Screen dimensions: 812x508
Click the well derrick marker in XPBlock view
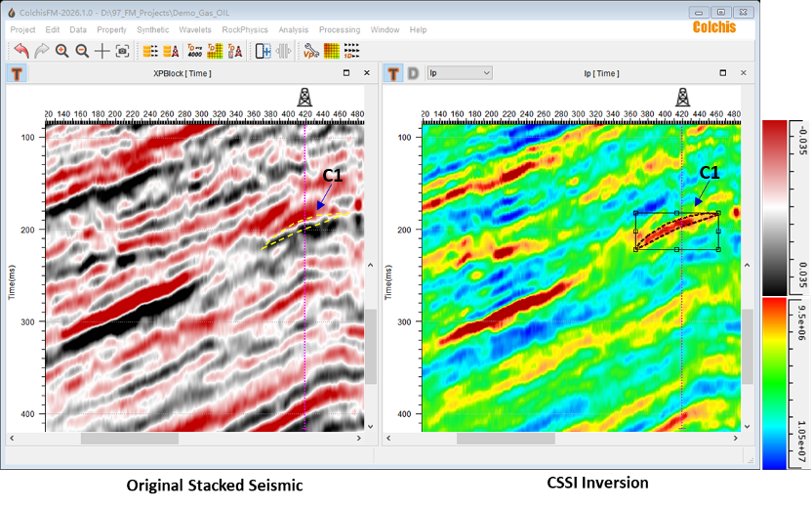[x=304, y=97]
